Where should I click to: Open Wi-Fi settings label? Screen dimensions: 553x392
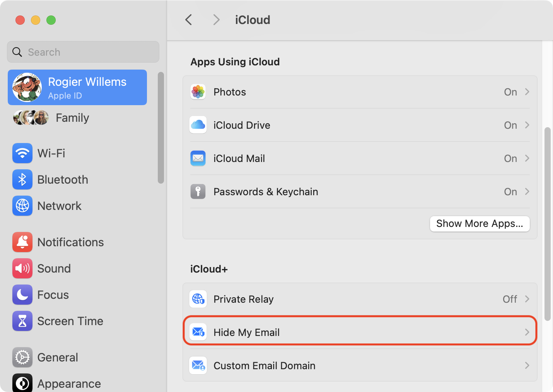51,153
